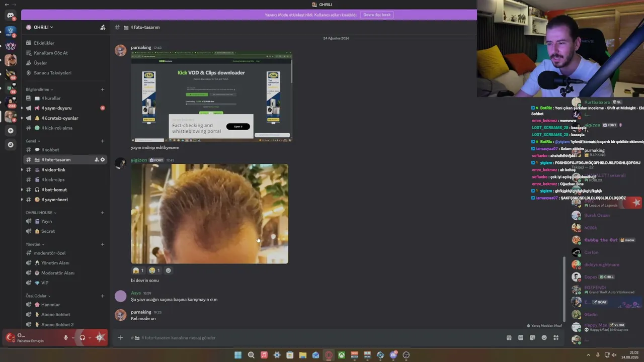Click the attachment plus button in message bar
Screen dimensions: 644x362
click(120, 338)
